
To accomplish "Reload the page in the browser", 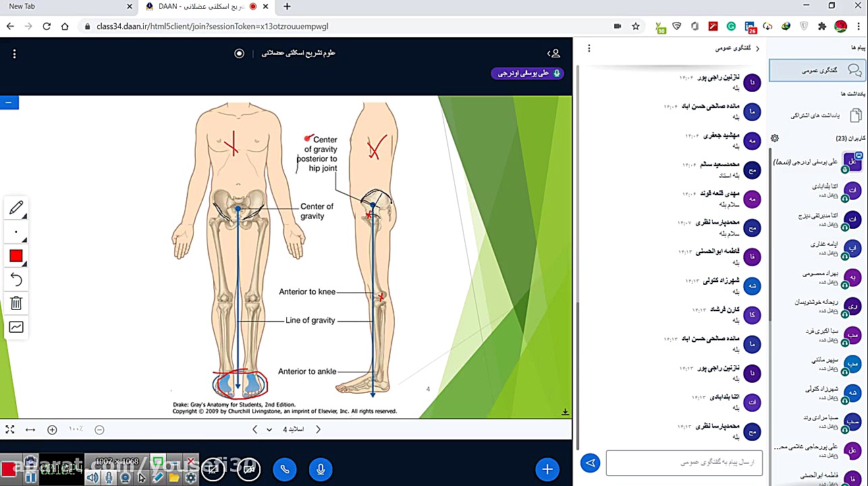I will pos(47,26).
